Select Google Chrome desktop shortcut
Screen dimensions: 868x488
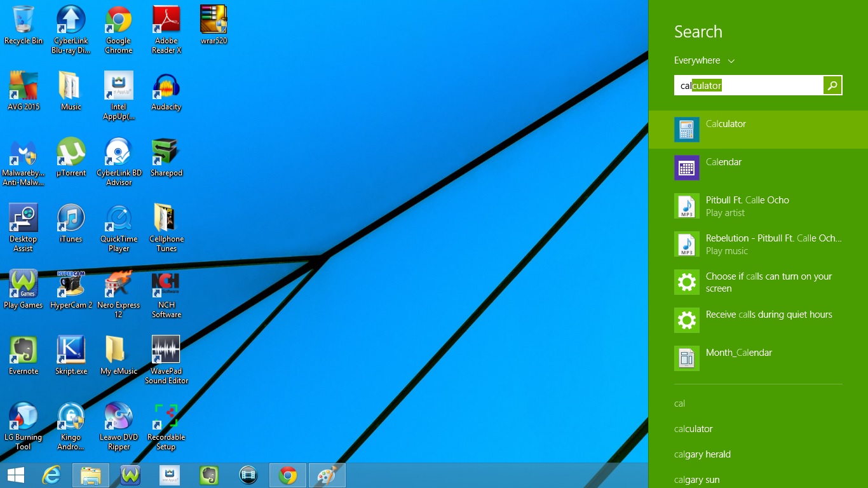[119, 30]
